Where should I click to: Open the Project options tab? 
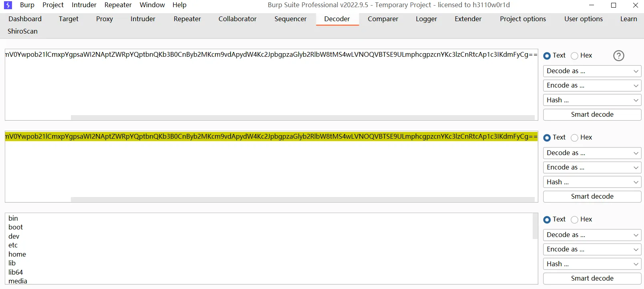pos(523,19)
